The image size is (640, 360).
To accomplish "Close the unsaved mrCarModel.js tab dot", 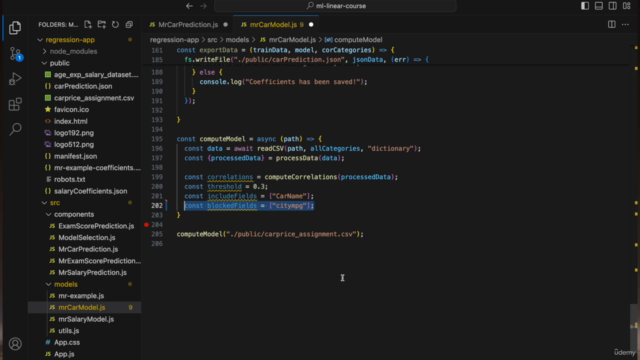I will 311,24.
